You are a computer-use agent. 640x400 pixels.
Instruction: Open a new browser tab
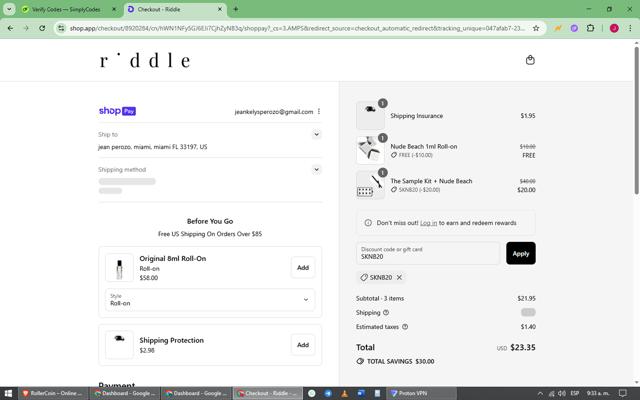236,9
